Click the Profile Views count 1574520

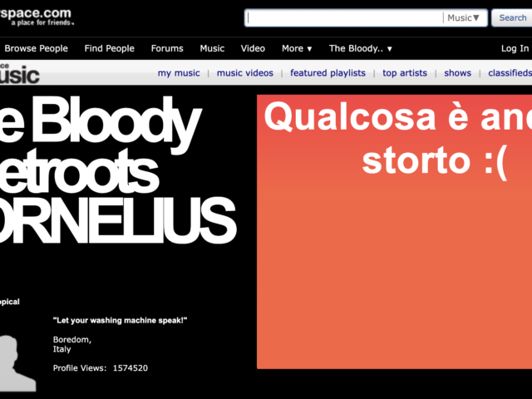coord(131,368)
